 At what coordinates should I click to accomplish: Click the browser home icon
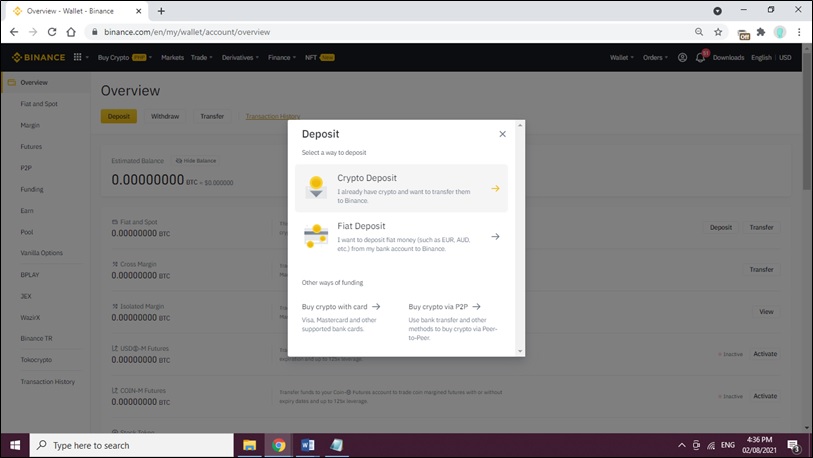coord(71,32)
